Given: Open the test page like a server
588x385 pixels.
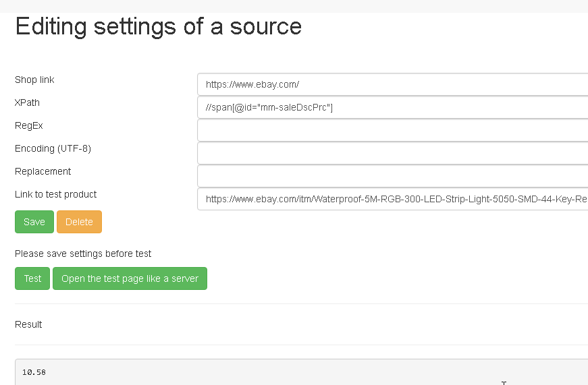Looking at the screenshot, I should pos(130,278).
